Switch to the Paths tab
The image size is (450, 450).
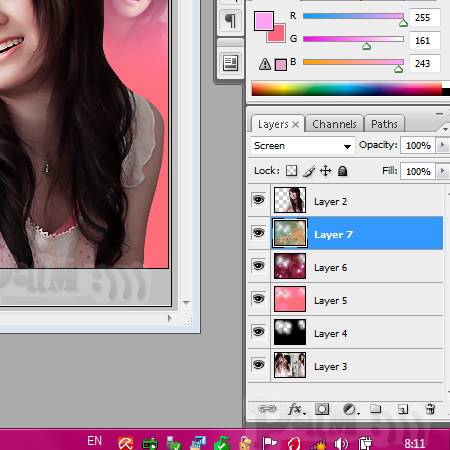[x=384, y=124]
